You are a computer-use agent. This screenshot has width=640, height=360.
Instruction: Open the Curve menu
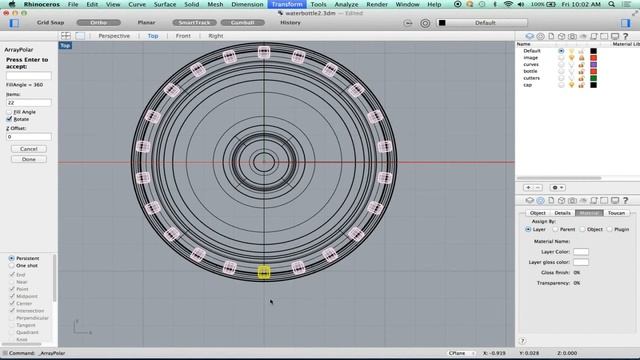point(137,4)
